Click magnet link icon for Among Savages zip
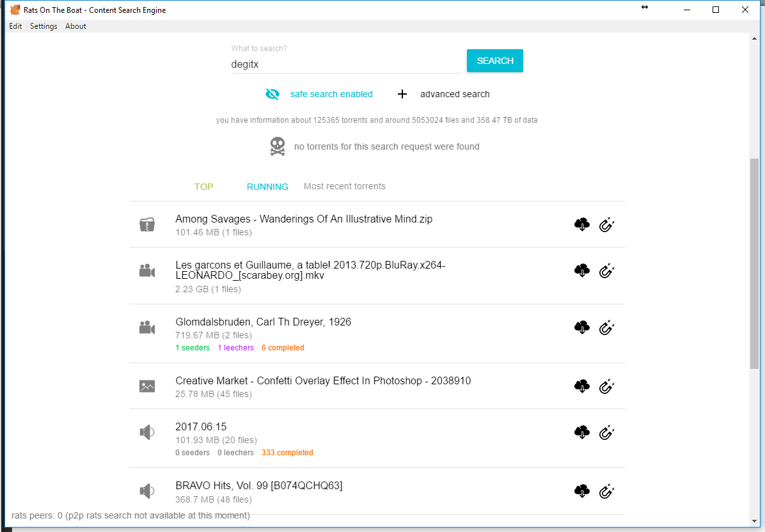Screen dimensions: 765x532 (x=606, y=224)
